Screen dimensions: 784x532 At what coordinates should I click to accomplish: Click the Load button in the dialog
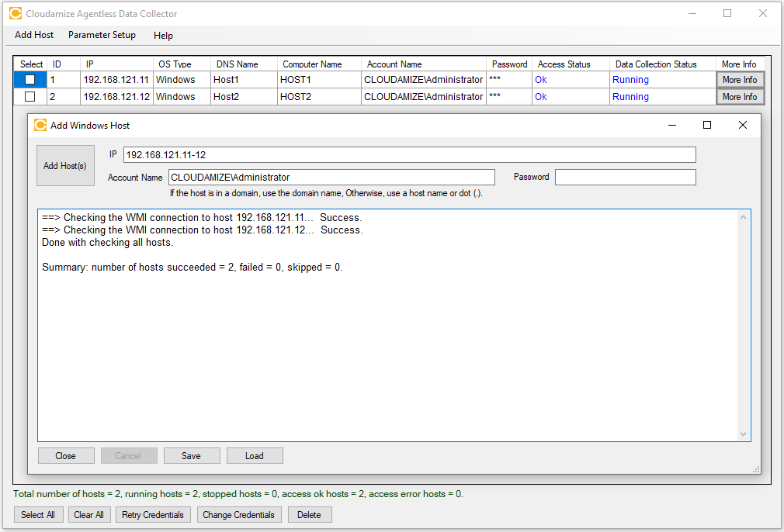[255, 456]
